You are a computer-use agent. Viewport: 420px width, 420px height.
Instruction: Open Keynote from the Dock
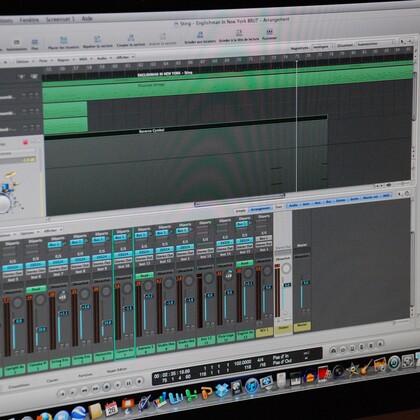pyautogui.click(x=128, y=405)
